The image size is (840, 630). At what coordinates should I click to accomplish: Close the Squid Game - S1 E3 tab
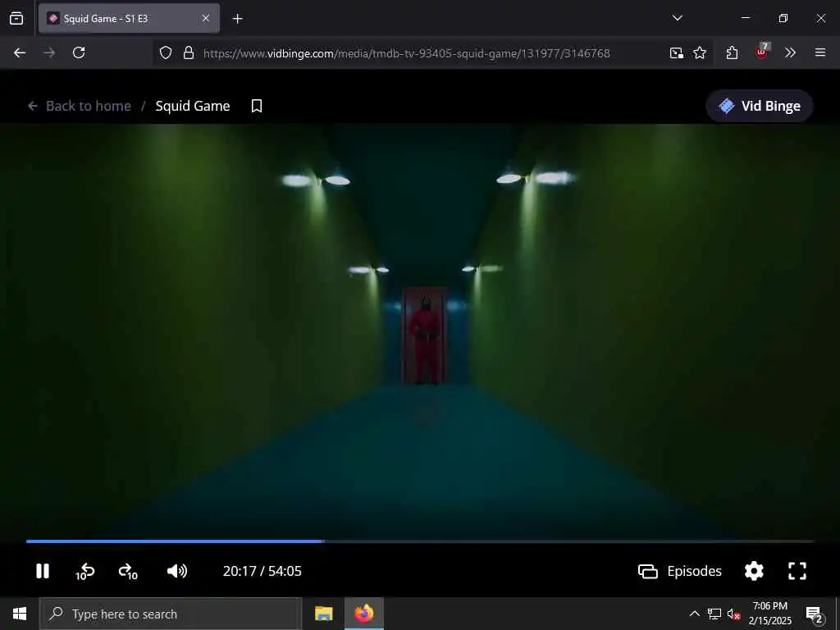pyautogui.click(x=206, y=18)
